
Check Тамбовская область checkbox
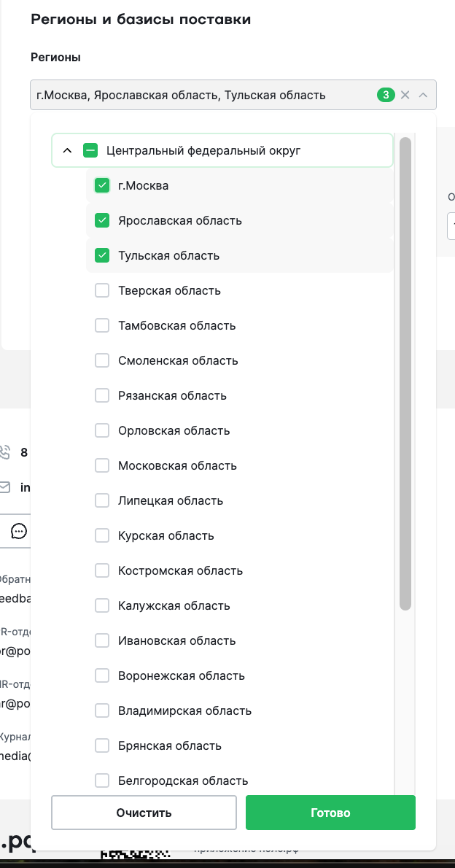click(x=102, y=325)
